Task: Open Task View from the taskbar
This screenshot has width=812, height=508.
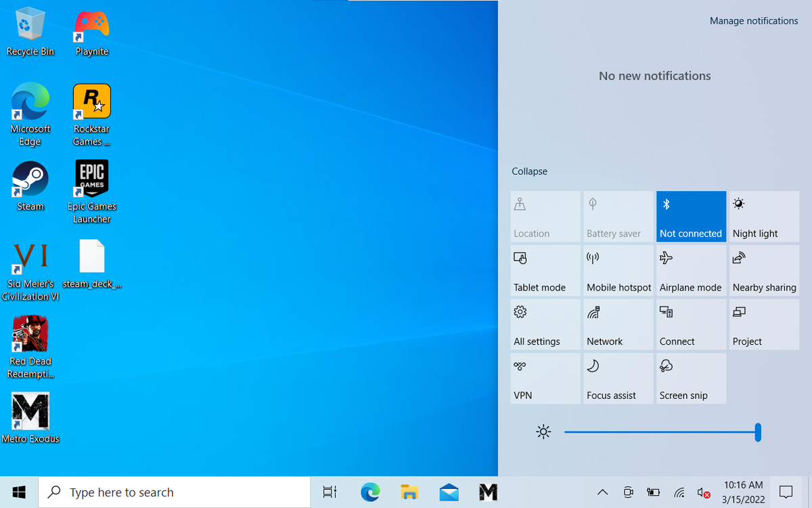Action: [x=330, y=492]
